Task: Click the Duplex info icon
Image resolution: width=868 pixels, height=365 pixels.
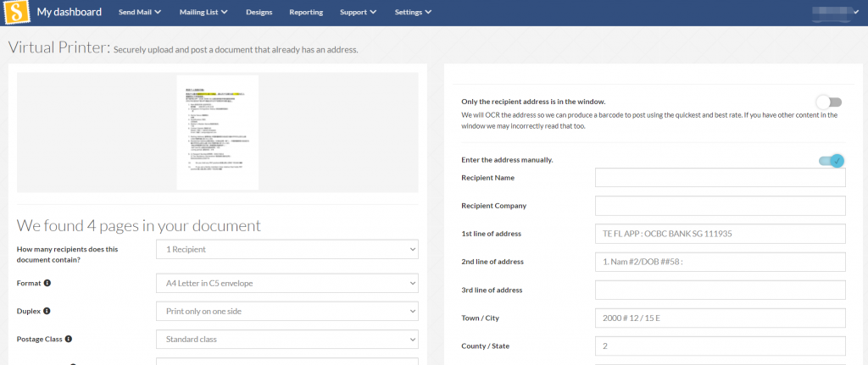Action: coord(47,311)
